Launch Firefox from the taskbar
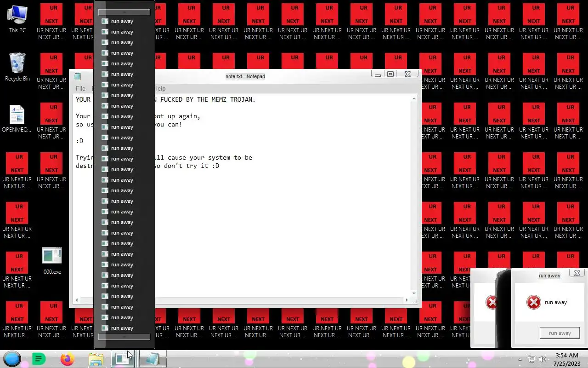The image size is (588, 368). click(67, 359)
